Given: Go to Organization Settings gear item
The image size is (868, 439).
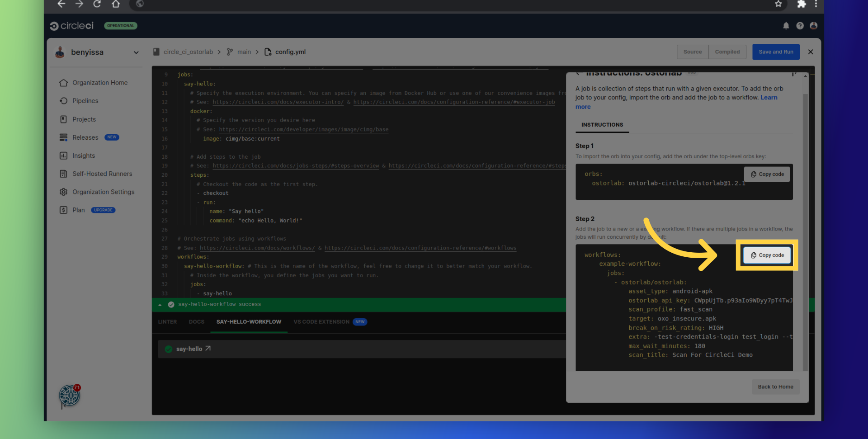Looking at the screenshot, I should [x=103, y=192].
